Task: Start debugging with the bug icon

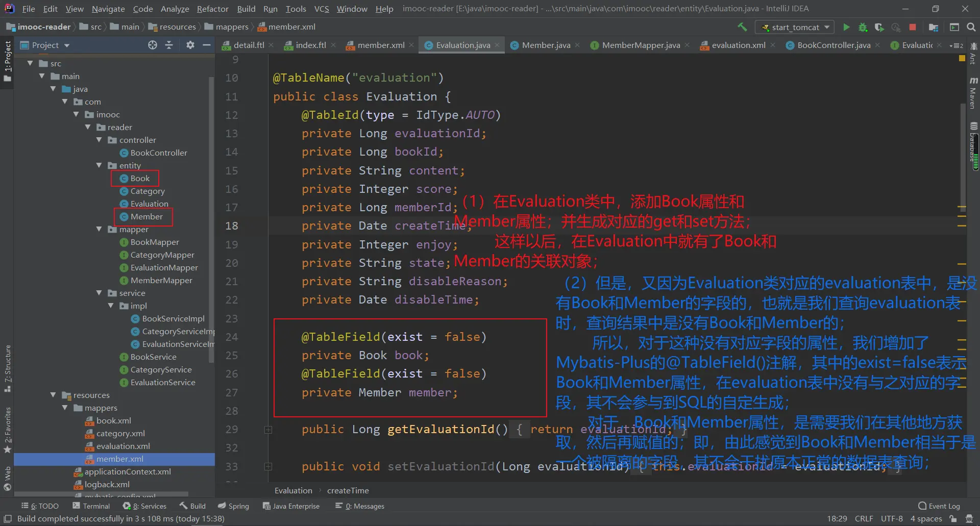Action: point(863,27)
